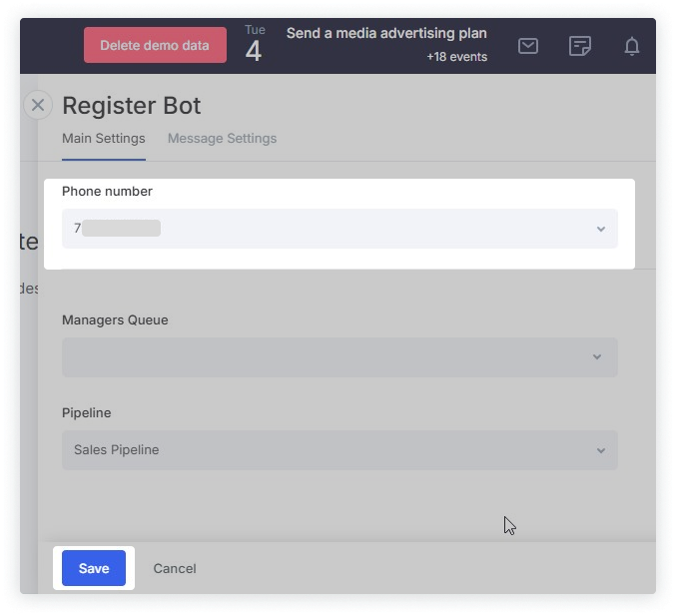
Task: Click the Pipeline field's chevron arrow
Action: pos(600,450)
